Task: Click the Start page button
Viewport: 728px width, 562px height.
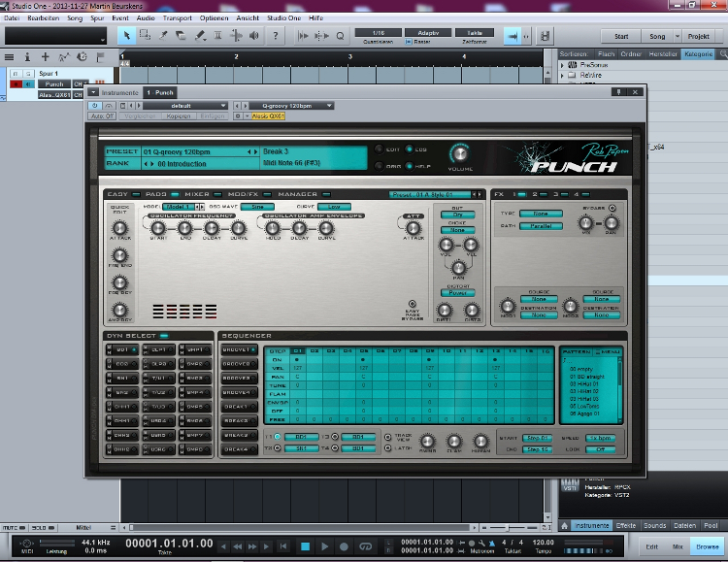Action: (x=621, y=36)
